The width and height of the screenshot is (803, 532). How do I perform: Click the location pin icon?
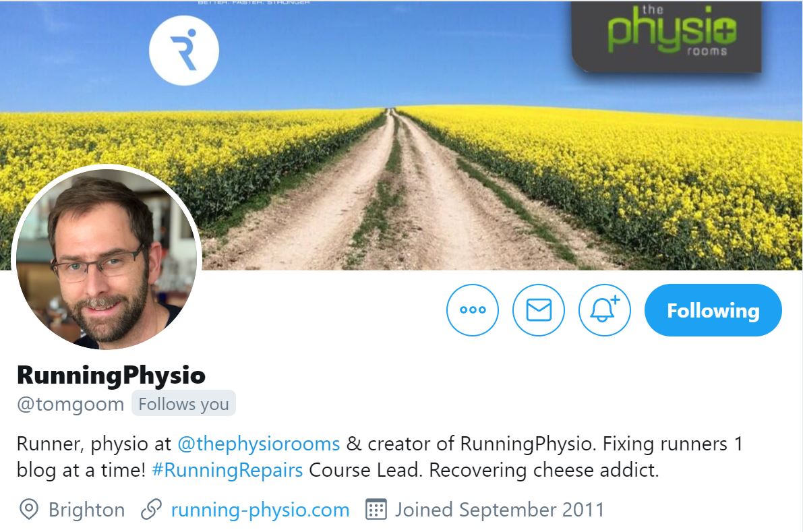[x=29, y=510]
